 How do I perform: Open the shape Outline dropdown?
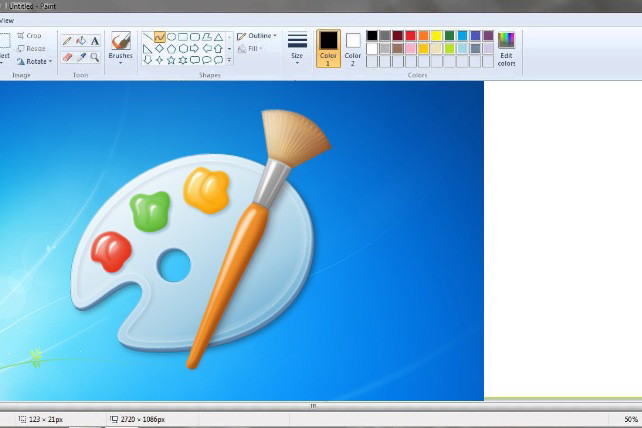[x=257, y=36]
